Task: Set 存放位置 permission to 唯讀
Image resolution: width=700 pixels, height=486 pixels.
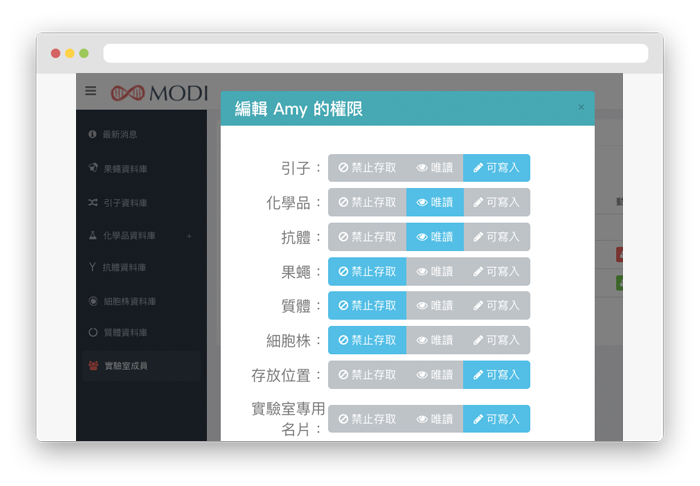Action: tap(434, 375)
